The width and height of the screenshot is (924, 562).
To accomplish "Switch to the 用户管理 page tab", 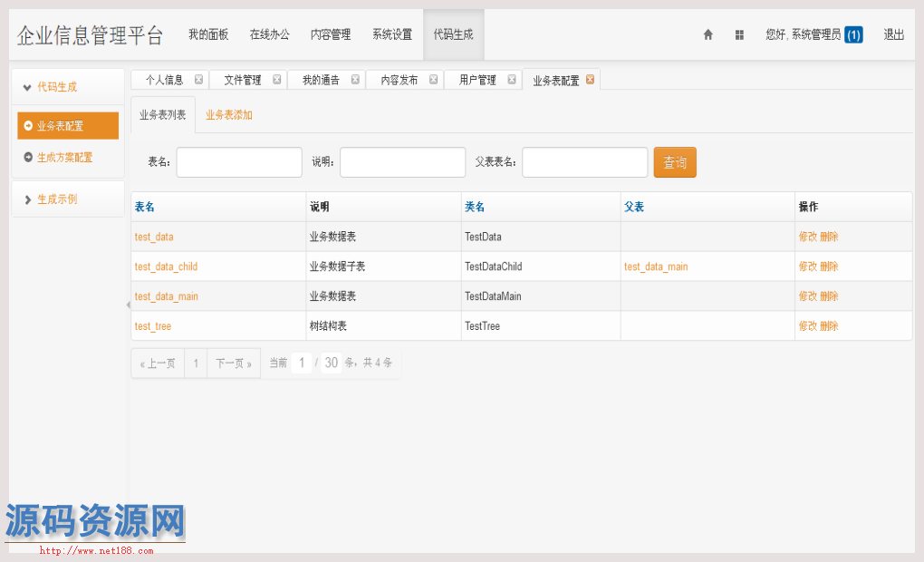I will tap(478, 80).
